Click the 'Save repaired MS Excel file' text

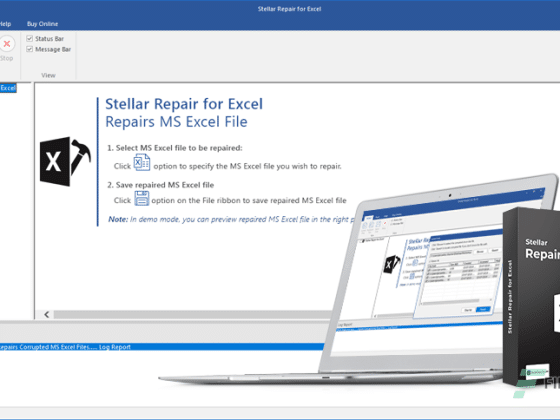[161, 185]
